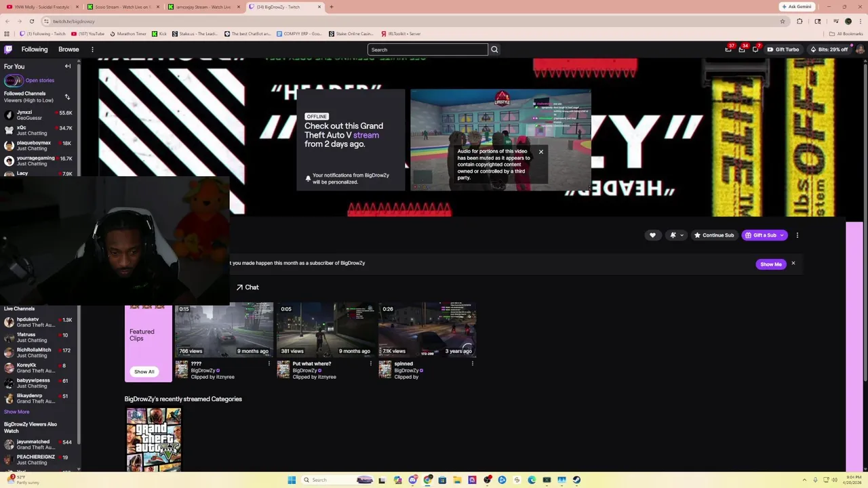Open the Jynxzi followed channel
The width and height of the screenshot is (868, 488).
(x=38, y=115)
